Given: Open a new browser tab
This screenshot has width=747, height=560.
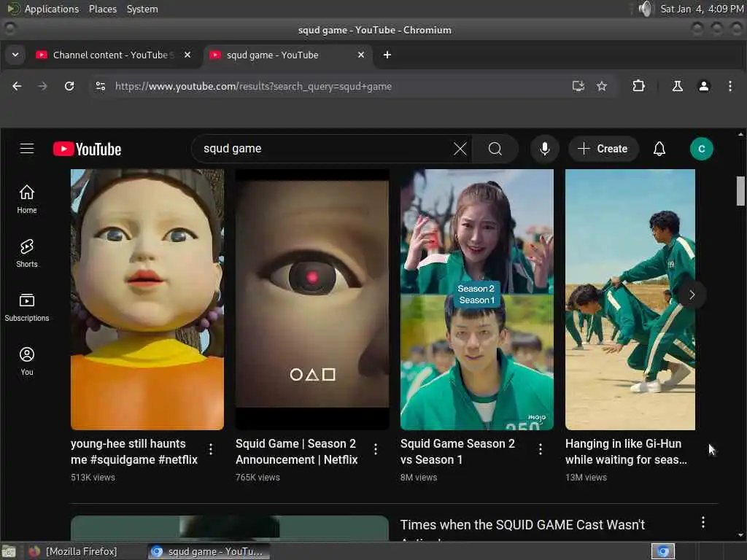Looking at the screenshot, I should (387, 55).
